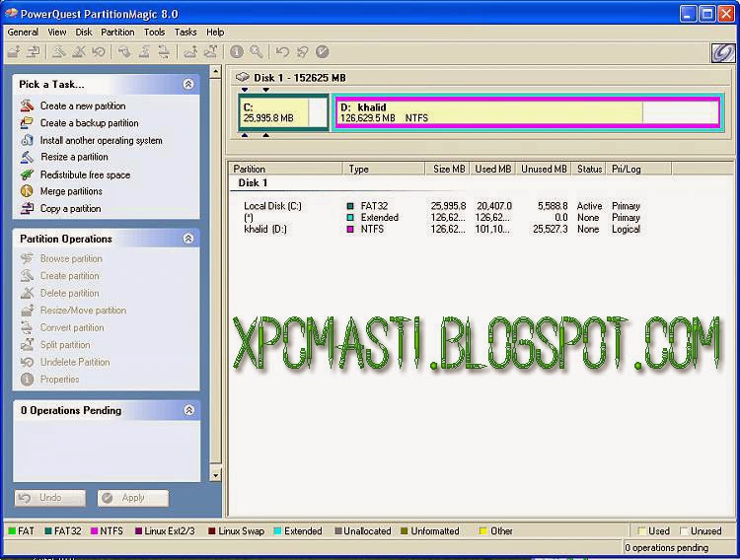Click the Apply button

[132, 498]
